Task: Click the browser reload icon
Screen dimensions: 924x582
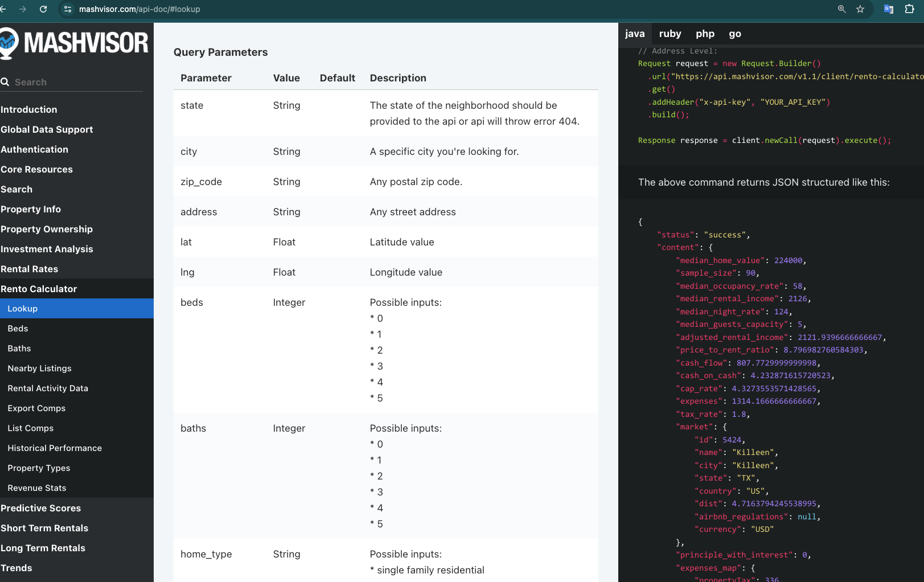Action: point(43,9)
